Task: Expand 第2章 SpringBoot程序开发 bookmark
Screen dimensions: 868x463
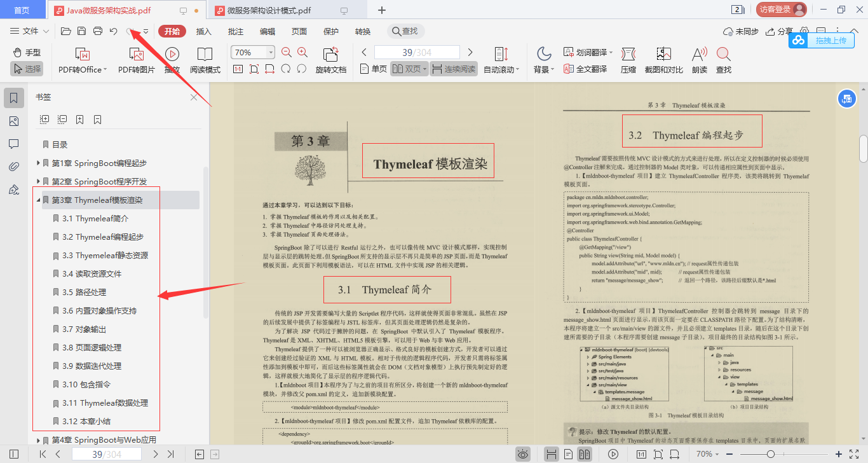Action: pyautogui.click(x=39, y=182)
